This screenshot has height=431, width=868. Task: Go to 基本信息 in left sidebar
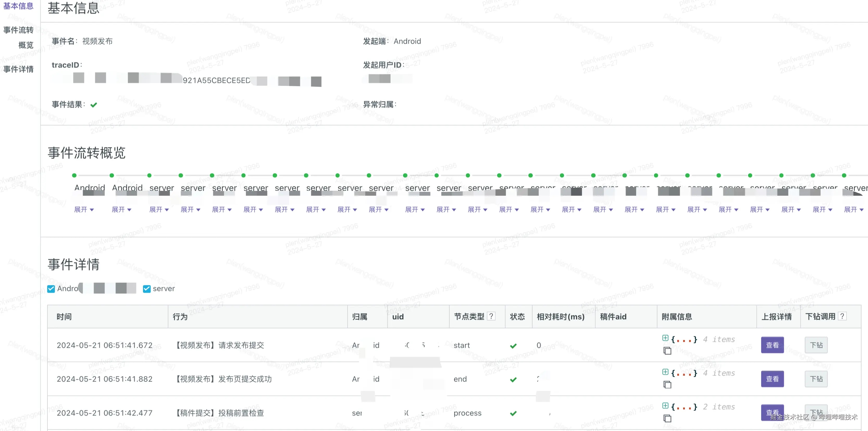(18, 6)
